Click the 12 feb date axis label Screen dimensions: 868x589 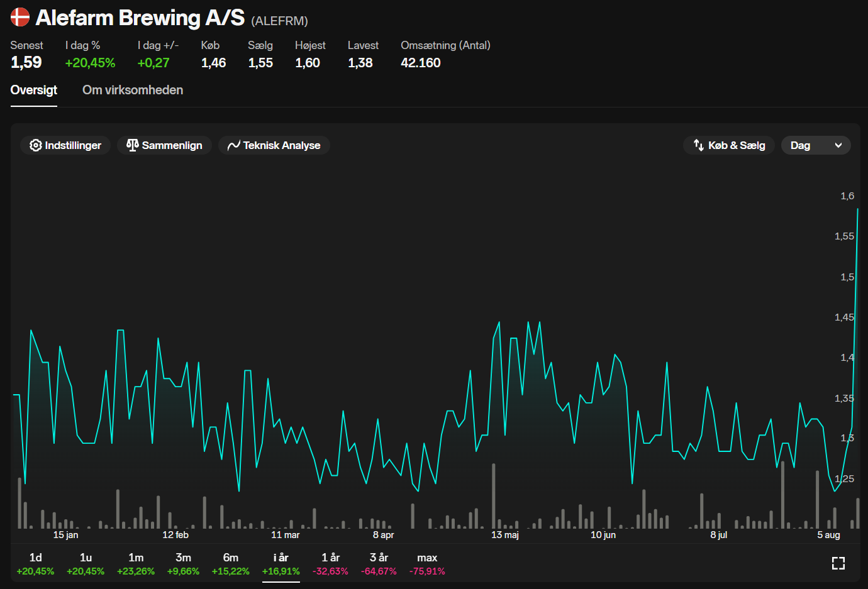tap(175, 535)
